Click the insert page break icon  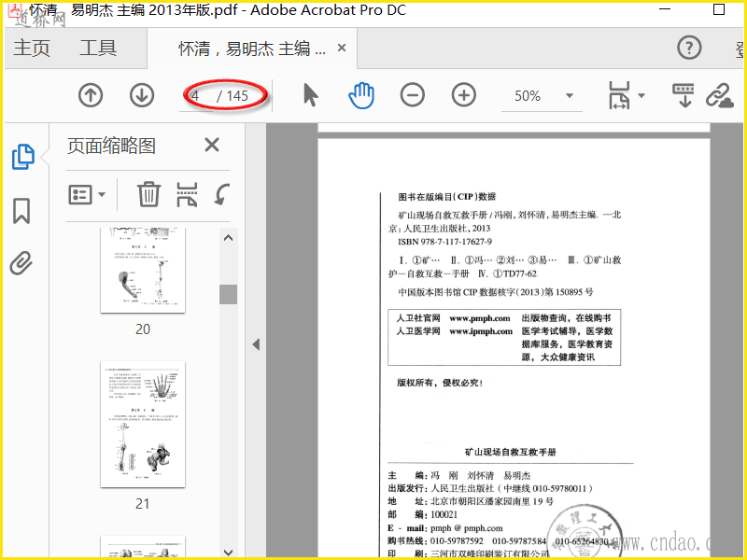tap(187, 194)
